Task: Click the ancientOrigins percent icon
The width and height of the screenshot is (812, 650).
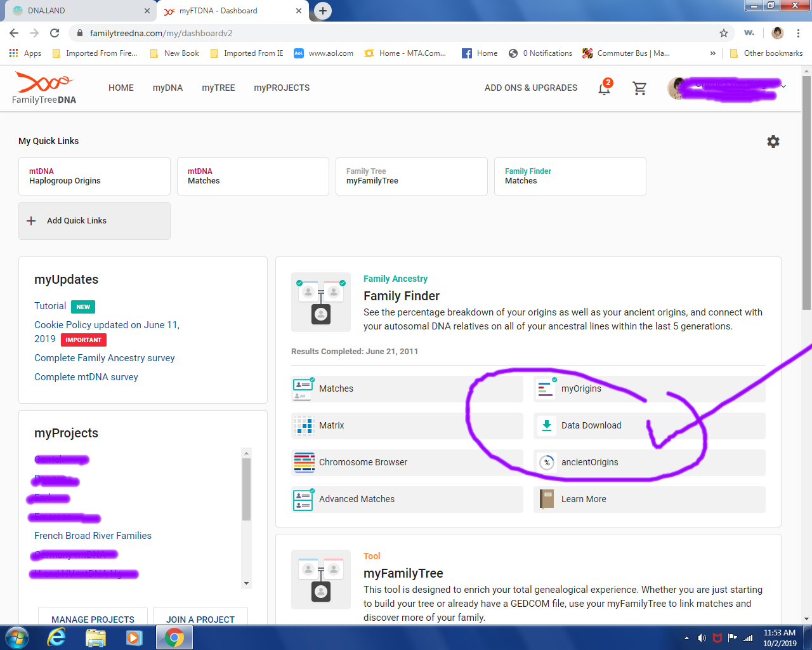Action: tap(547, 463)
